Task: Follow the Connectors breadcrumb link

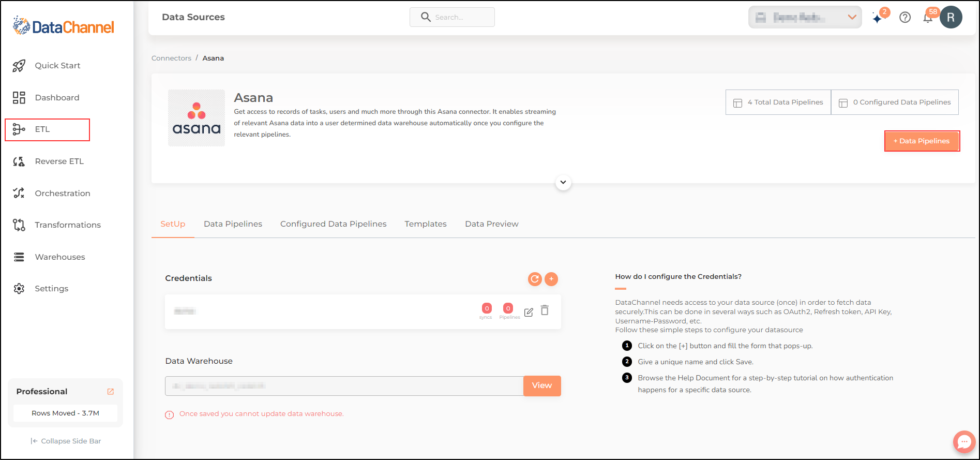Action: (171, 58)
